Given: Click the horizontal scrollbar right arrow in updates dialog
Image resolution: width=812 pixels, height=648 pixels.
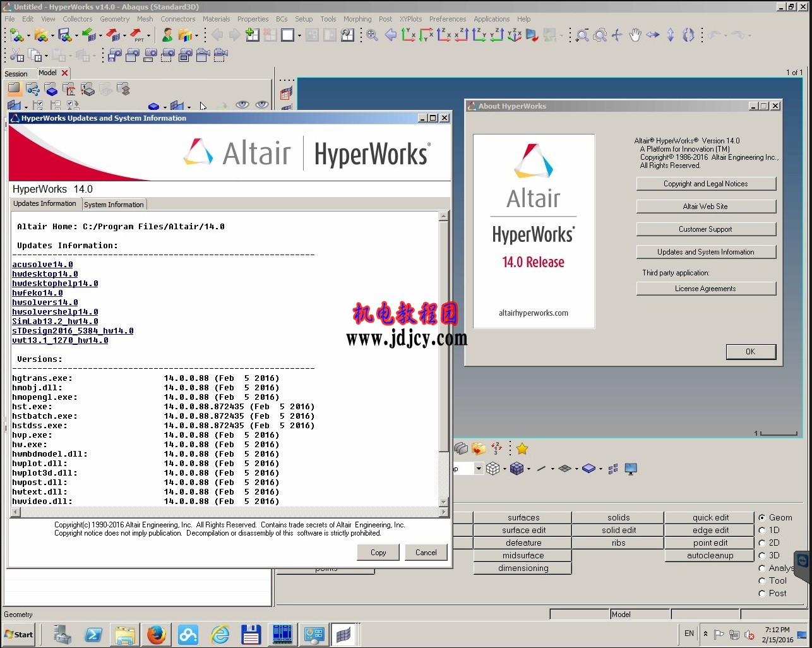Looking at the screenshot, I should [x=444, y=512].
